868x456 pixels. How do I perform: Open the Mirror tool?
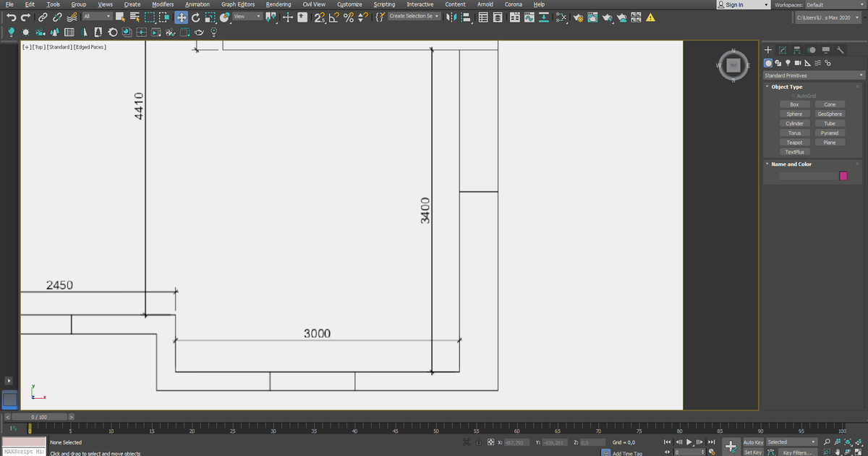point(451,17)
